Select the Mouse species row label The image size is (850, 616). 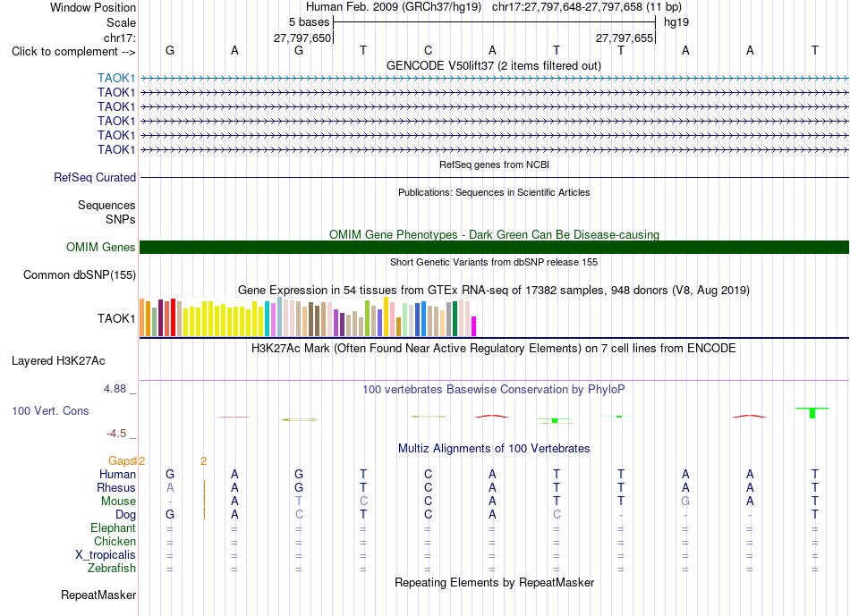(118, 502)
